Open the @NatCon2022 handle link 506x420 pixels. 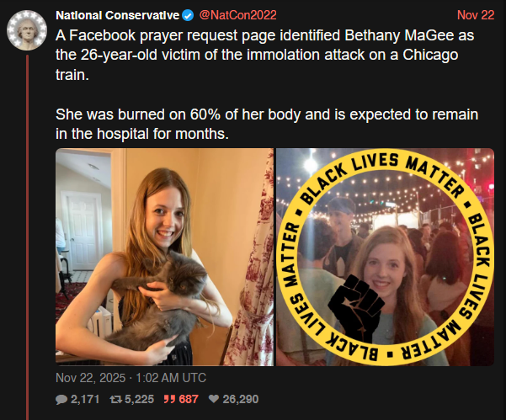tap(252, 15)
